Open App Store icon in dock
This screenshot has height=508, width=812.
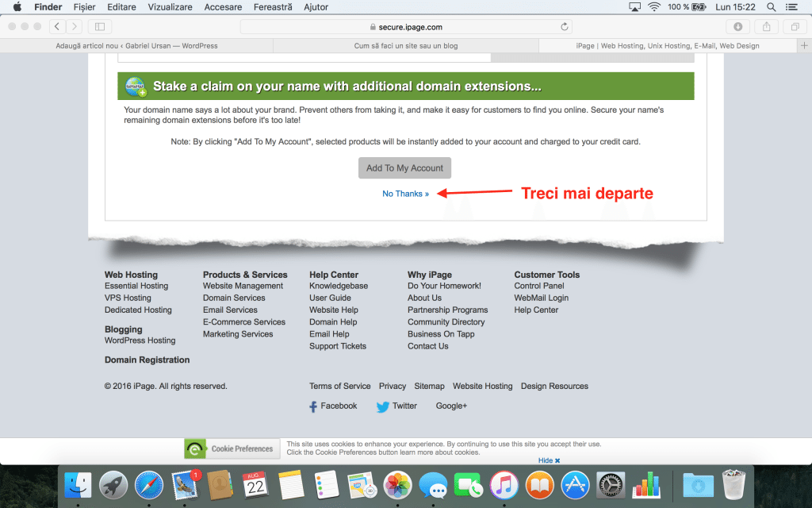click(x=575, y=486)
